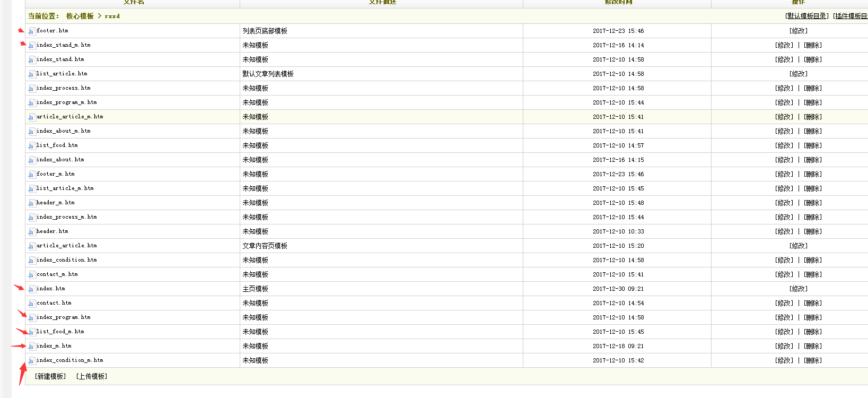Click the file icon beside index_stand_m.htm
868x398 pixels.
click(32, 46)
